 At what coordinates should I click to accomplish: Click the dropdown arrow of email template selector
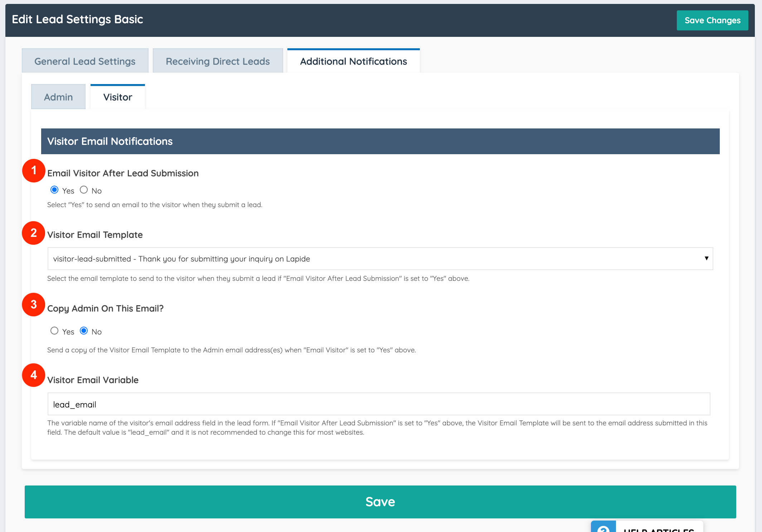tap(706, 258)
